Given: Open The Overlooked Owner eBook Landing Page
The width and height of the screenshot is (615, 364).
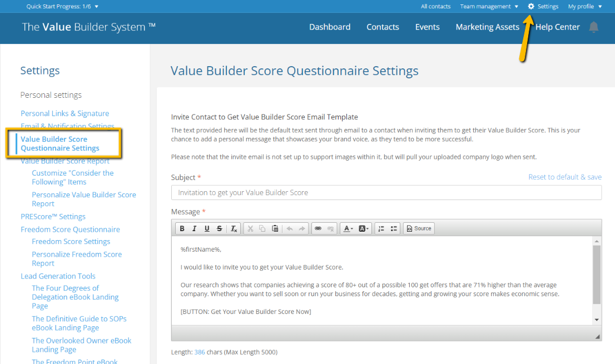Looking at the screenshot, I should tap(82, 345).
